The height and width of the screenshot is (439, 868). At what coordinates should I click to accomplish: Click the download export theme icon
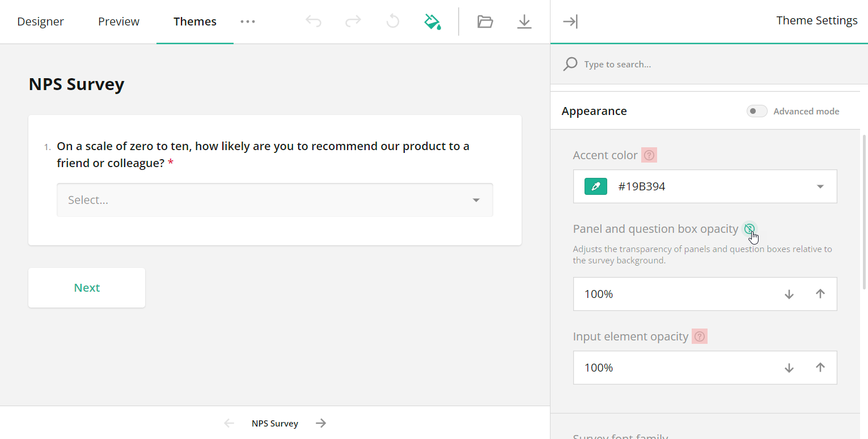point(524,22)
